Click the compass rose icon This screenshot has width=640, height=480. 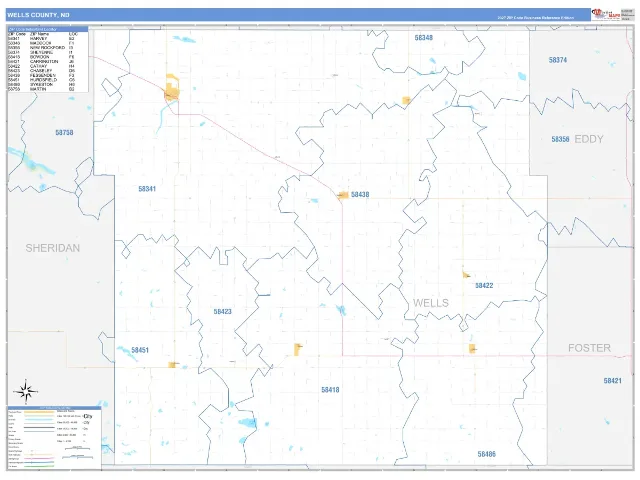coord(26,391)
